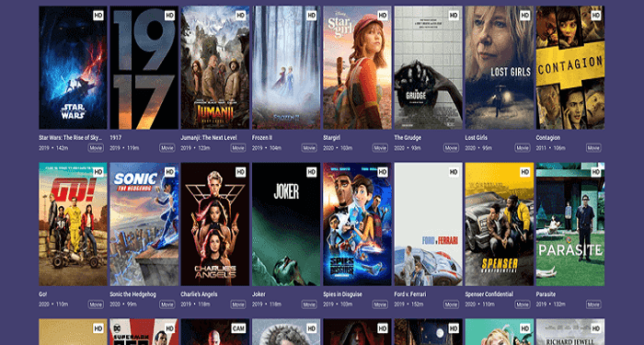Select the Movie tag under Jumanji

click(237, 148)
